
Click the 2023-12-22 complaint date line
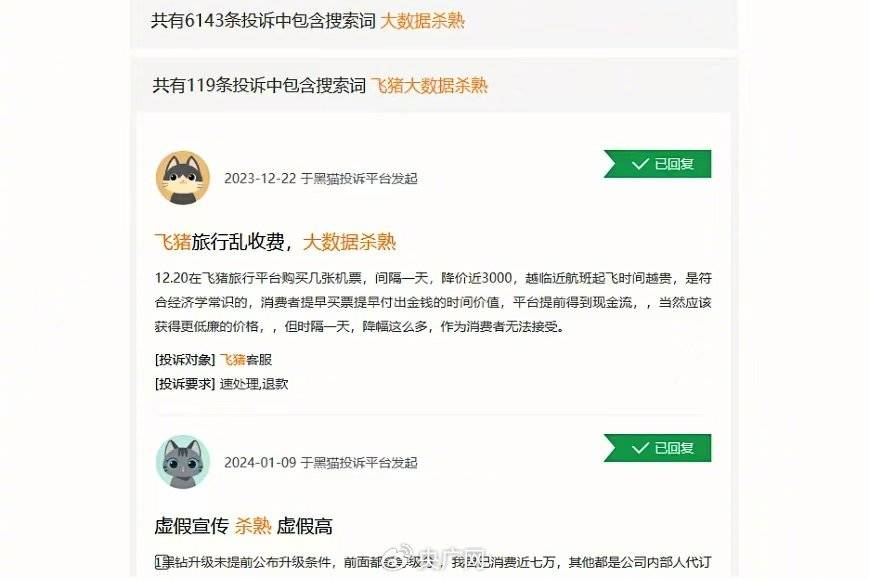click(x=321, y=178)
